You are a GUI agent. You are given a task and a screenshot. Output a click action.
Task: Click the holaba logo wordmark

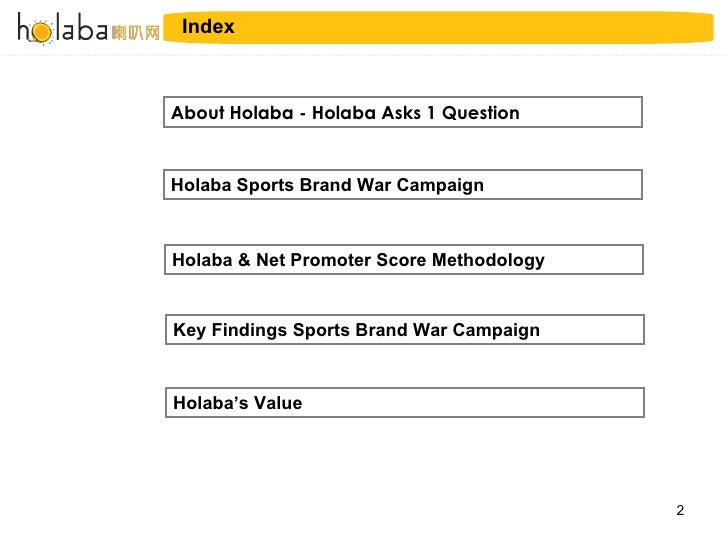tap(63, 28)
